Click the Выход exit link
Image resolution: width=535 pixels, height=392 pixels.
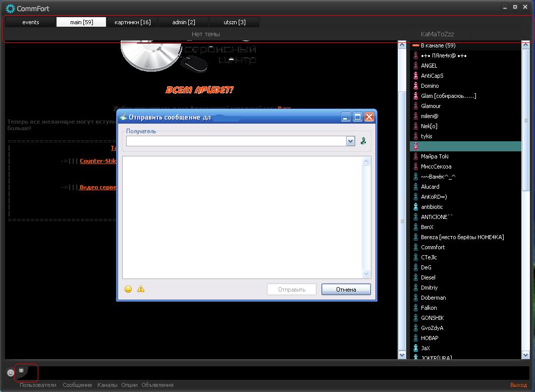518,385
